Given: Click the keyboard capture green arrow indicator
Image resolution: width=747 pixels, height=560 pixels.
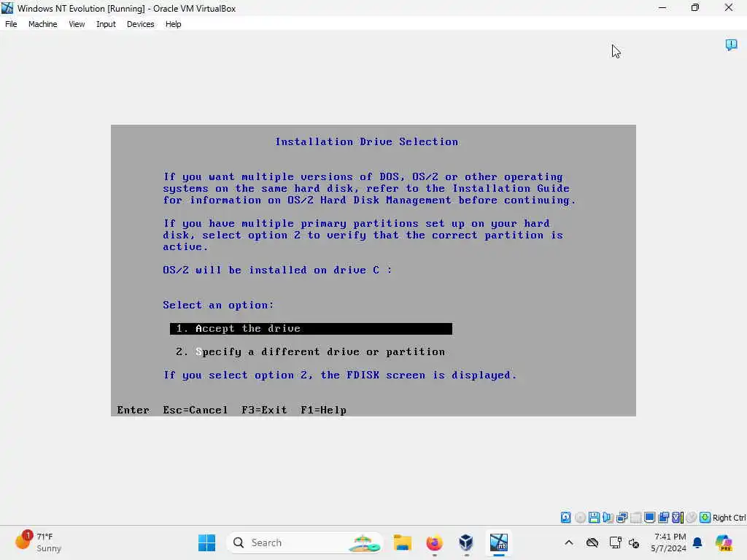Looking at the screenshot, I should pyautogui.click(x=705, y=517).
